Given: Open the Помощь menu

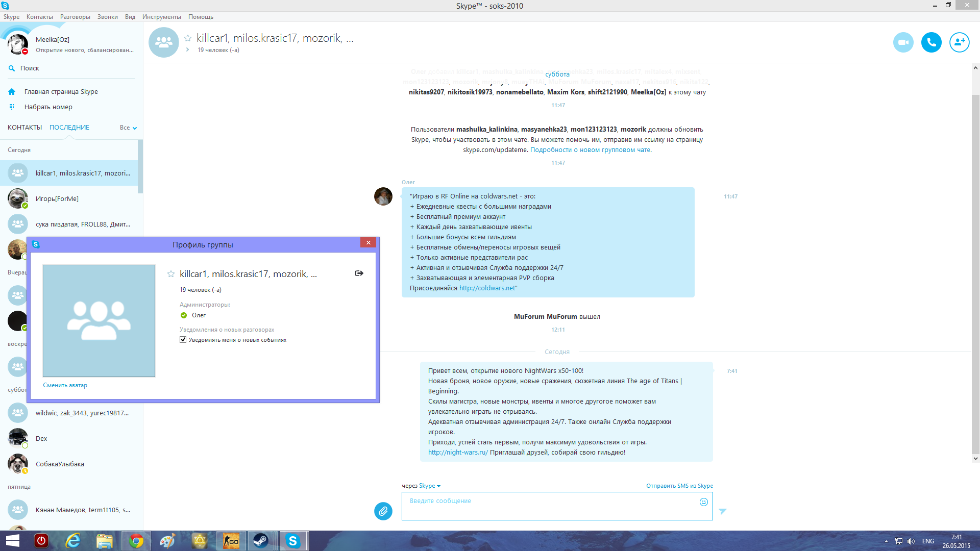Looking at the screenshot, I should click(x=201, y=17).
